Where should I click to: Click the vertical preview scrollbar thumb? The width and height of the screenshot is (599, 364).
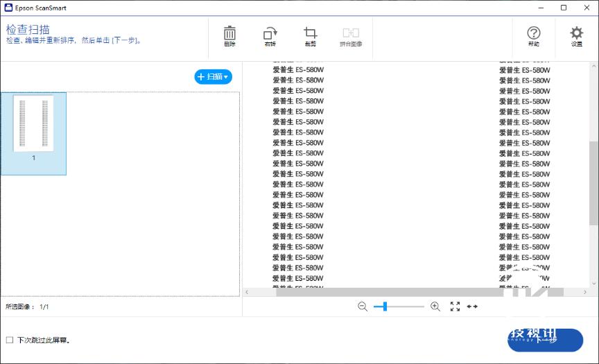(x=593, y=183)
